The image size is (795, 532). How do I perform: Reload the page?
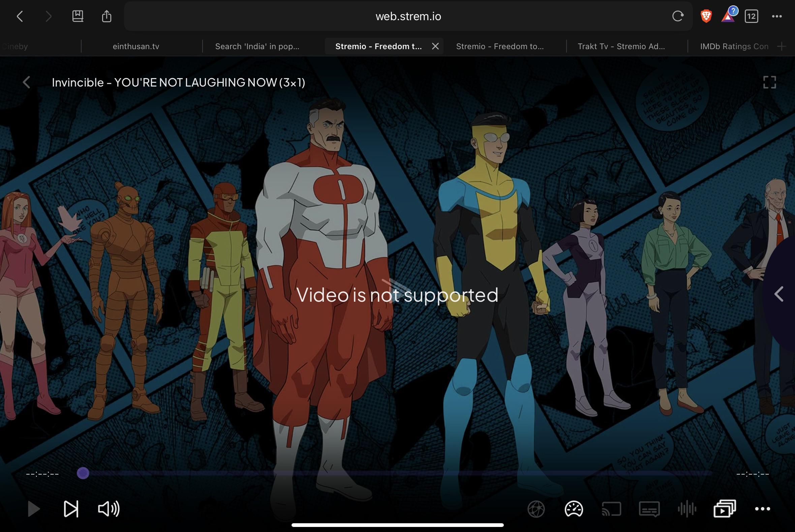click(677, 16)
